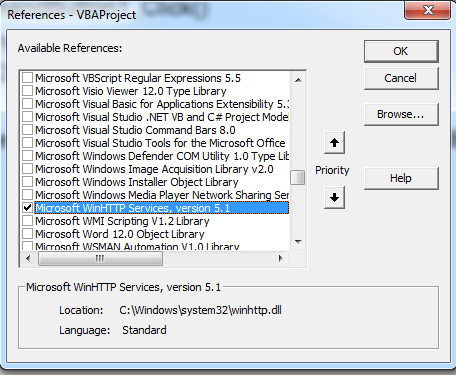Image resolution: width=456 pixels, height=376 pixels.
Task: Click the OK button
Action: [401, 51]
